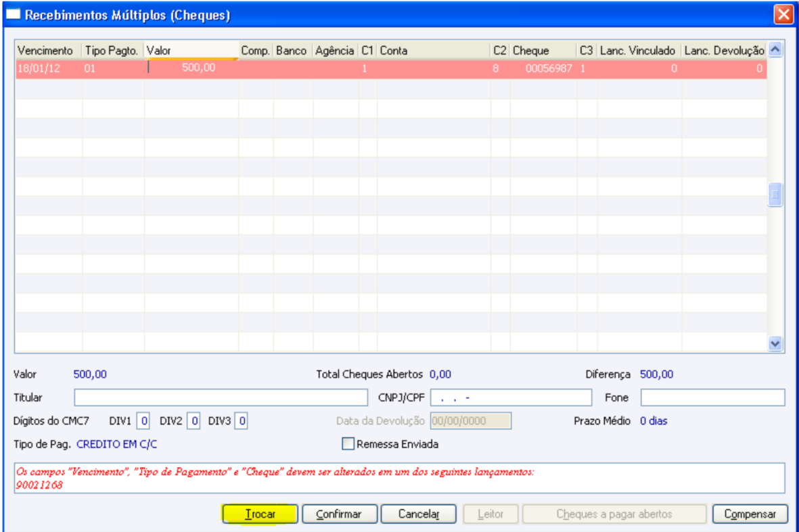Click the DIV1 digit field
The height and width of the screenshot is (532, 799).
tap(143, 421)
